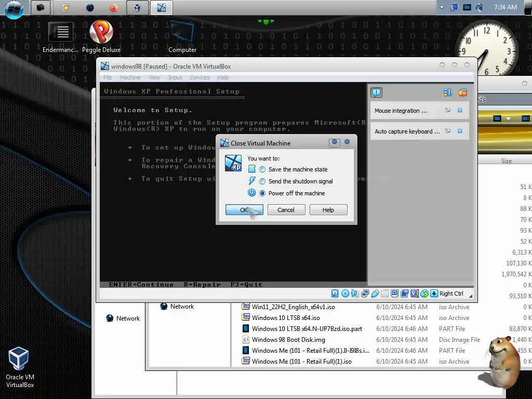Open the Computer desktop icon

click(x=182, y=37)
